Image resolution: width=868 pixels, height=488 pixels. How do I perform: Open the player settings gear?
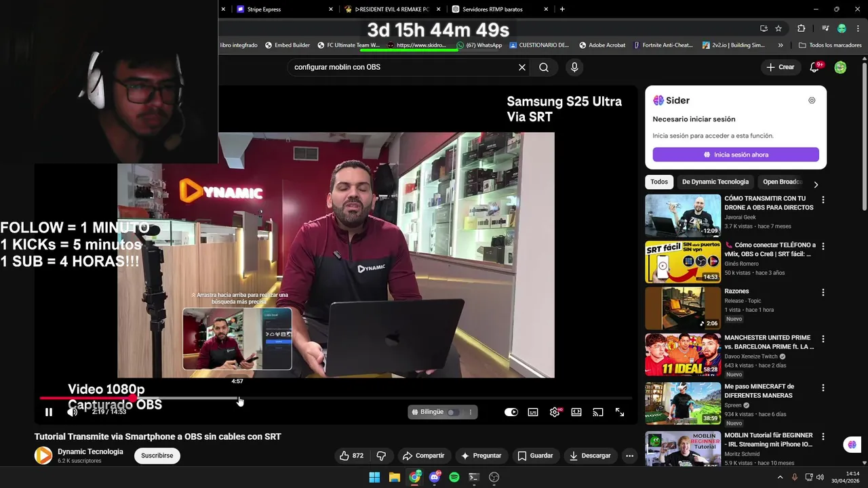coord(555,412)
